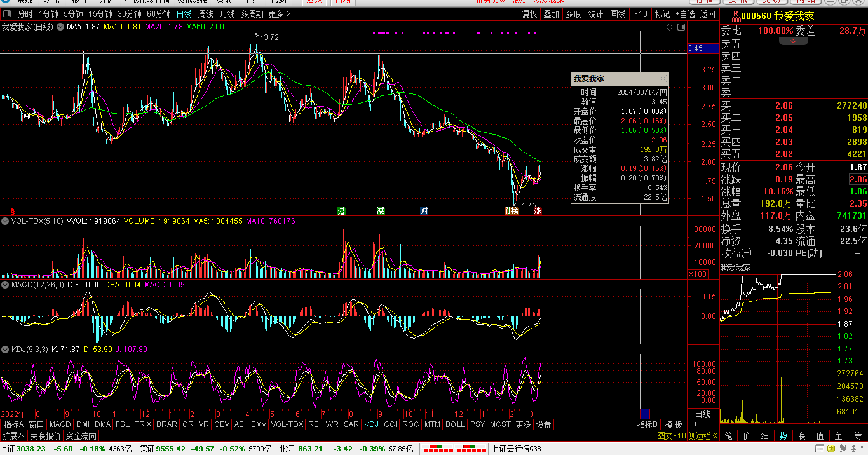Image resolution: width=868 pixels, height=455 pixels.
Task: Open the 关联报价 tab
Action: pyautogui.click(x=46, y=436)
